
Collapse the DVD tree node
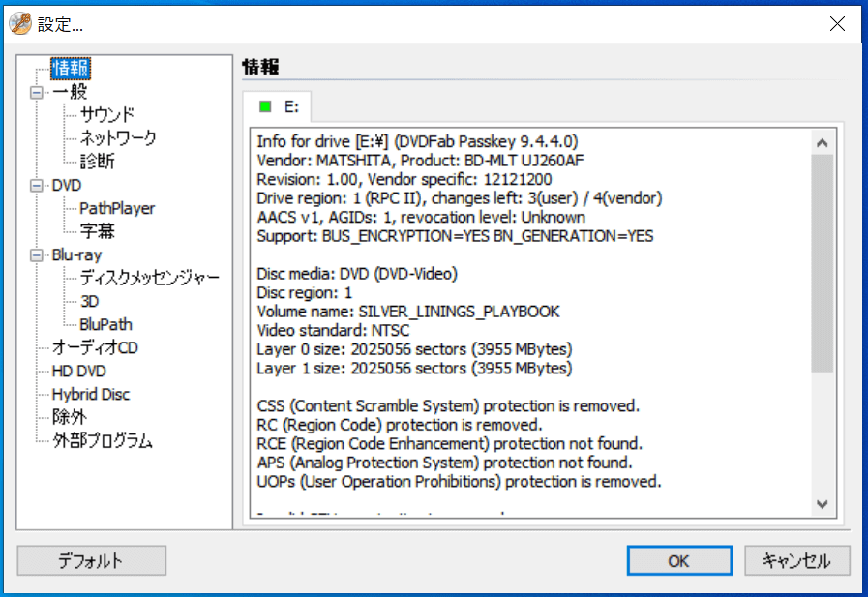pos(37,186)
